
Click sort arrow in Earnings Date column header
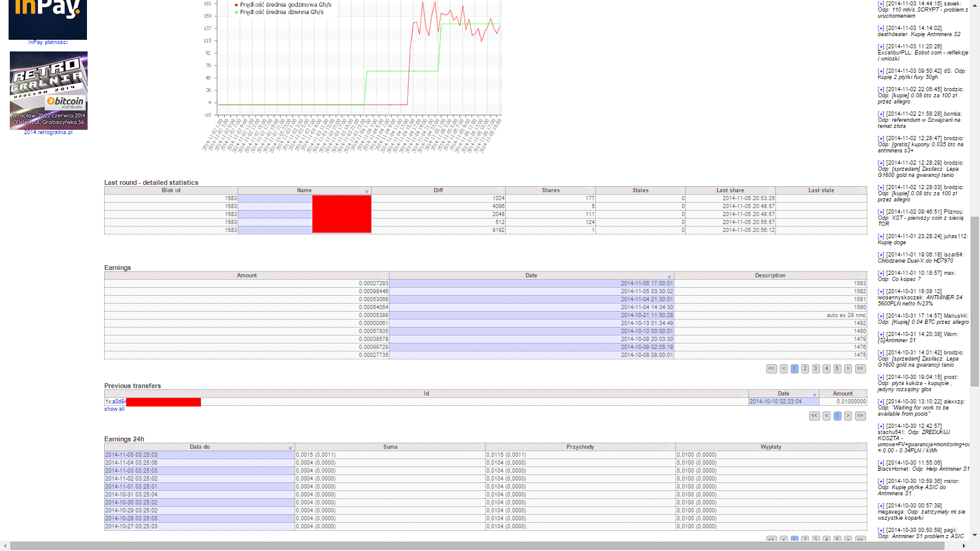click(x=669, y=277)
